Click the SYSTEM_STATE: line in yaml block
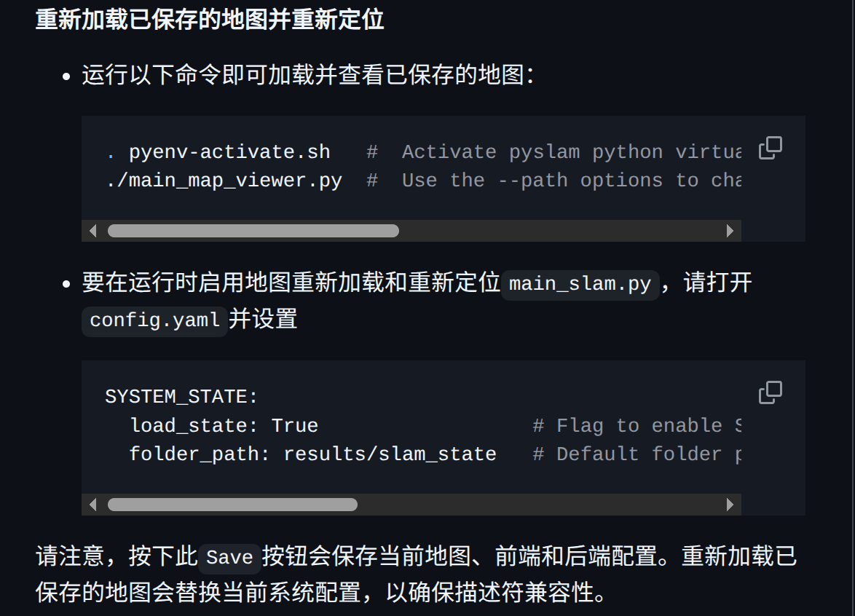The width and height of the screenshot is (855, 616). tap(181, 396)
